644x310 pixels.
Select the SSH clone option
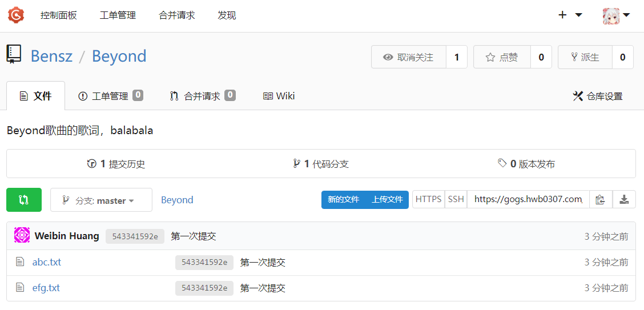456,200
